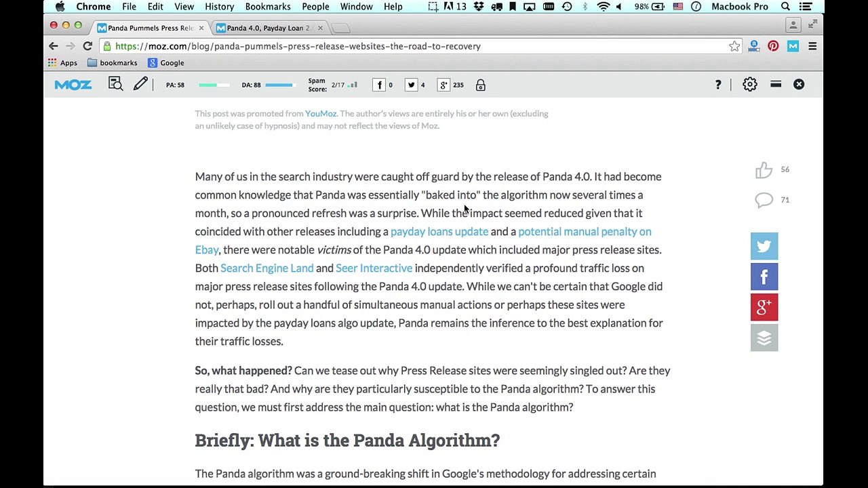Open MozBar page analysis magnifier tool

pyautogui.click(x=115, y=84)
